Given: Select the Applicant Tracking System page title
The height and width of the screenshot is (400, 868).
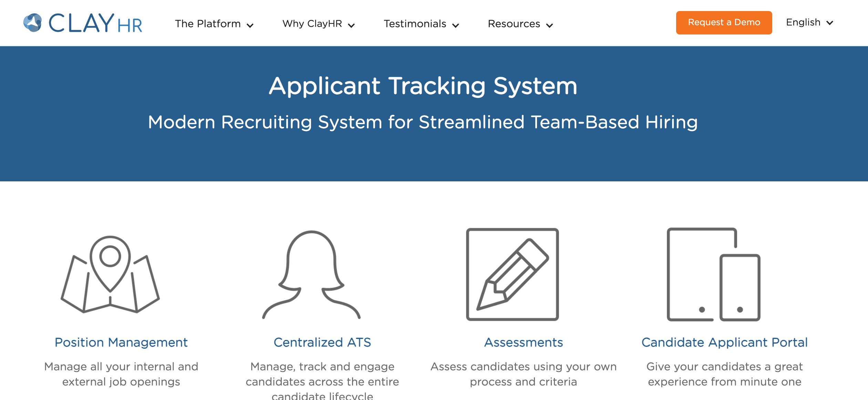Looking at the screenshot, I should pyautogui.click(x=423, y=86).
